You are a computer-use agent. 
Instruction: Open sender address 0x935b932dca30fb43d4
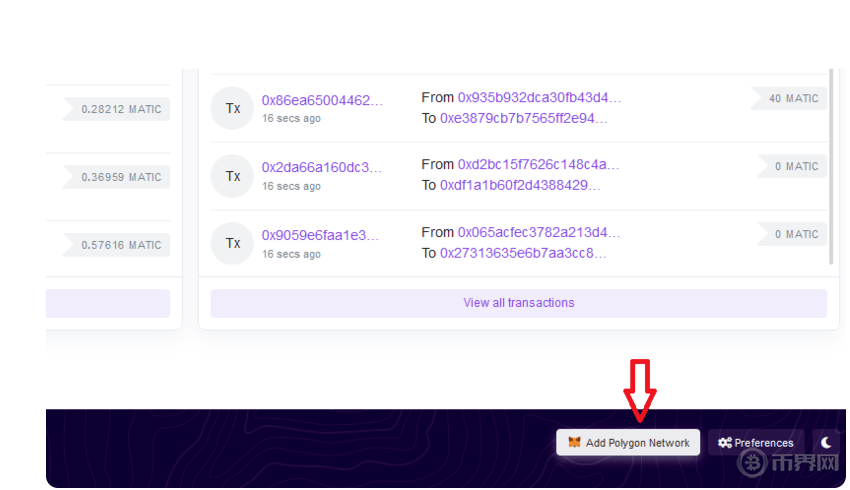coord(539,97)
